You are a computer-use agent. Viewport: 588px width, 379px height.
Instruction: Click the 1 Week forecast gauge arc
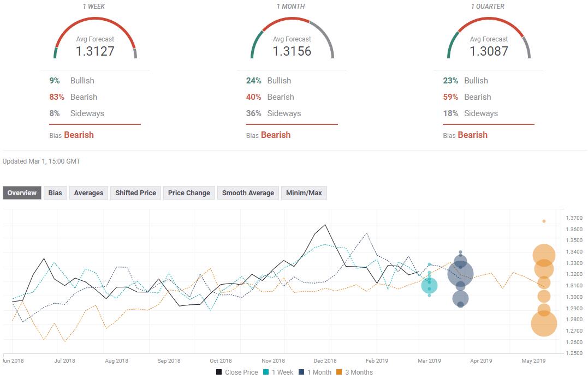click(x=95, y=19)
